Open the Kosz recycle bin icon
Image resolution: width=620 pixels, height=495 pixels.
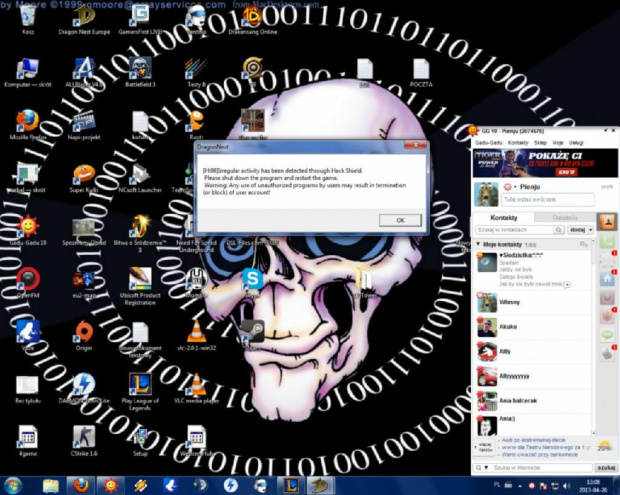pos(28,19)
